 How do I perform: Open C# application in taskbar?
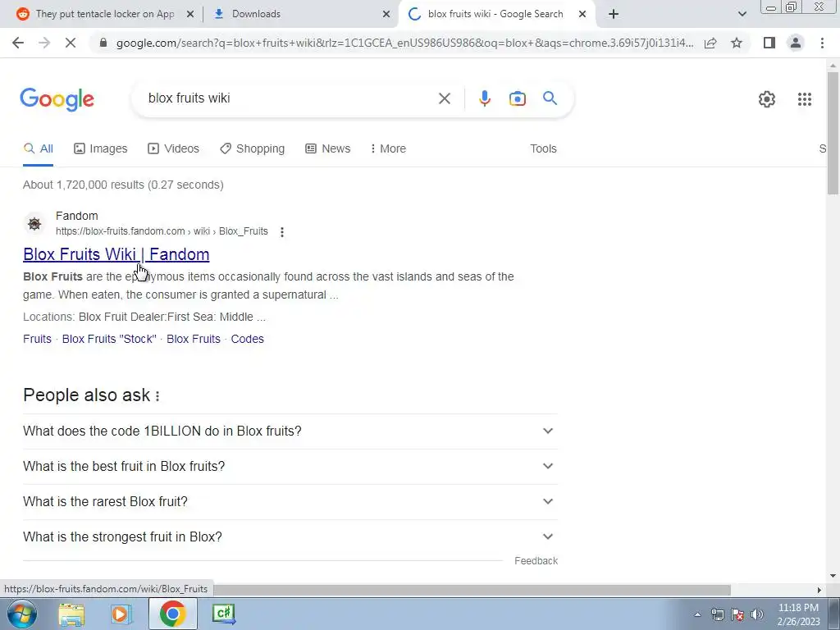(223, 614)
